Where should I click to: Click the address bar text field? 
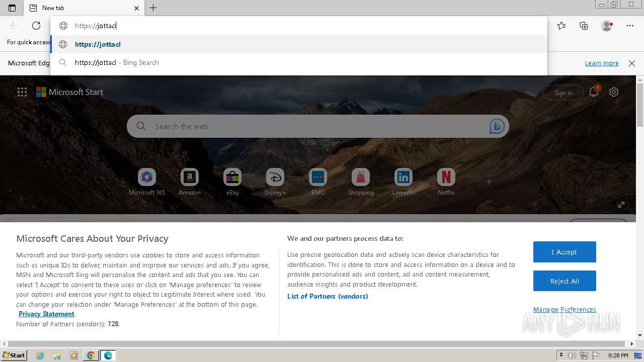coord(299,26)
